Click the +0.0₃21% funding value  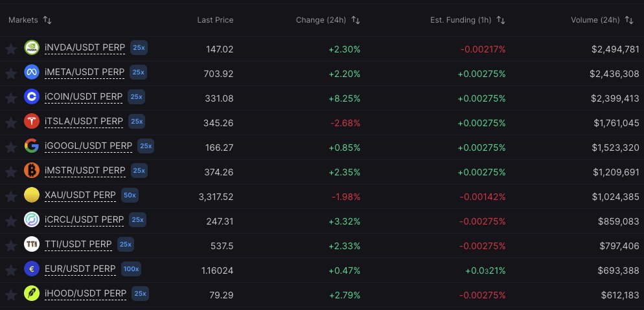pos(485,271)
